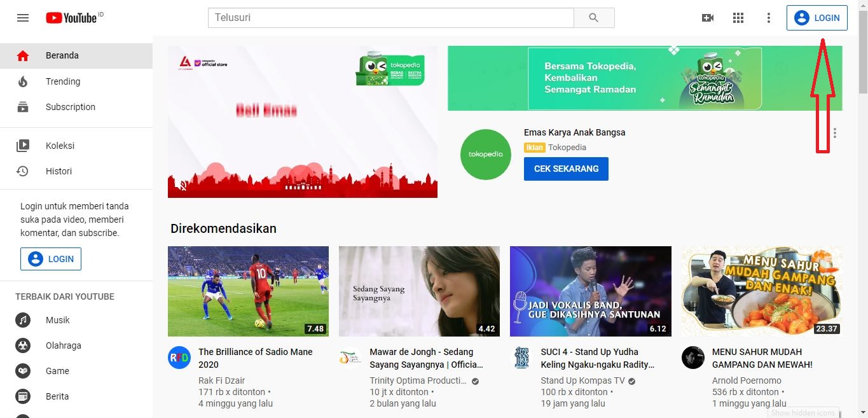Image resolution: width=868 pixels, height=418 pixels.
Task: Open Trending in the sidebar
Action: [x=76, y=81]
